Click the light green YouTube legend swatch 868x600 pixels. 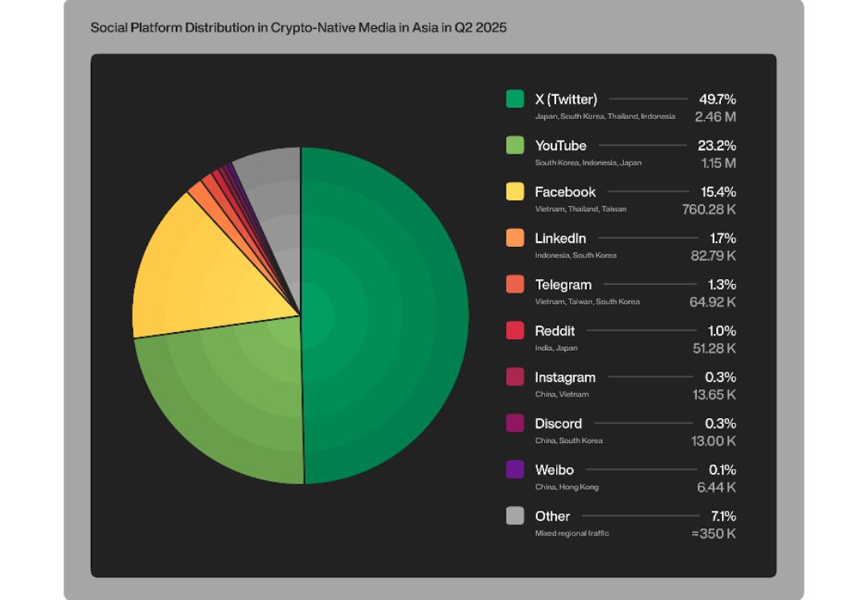pyautogui.click(x=515, y=146)
